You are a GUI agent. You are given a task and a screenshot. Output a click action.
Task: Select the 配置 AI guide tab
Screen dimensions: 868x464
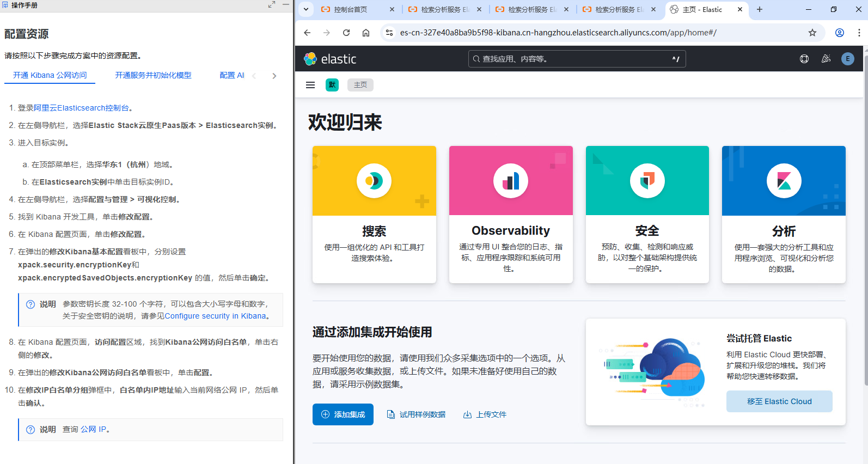[x=232, y=75]
